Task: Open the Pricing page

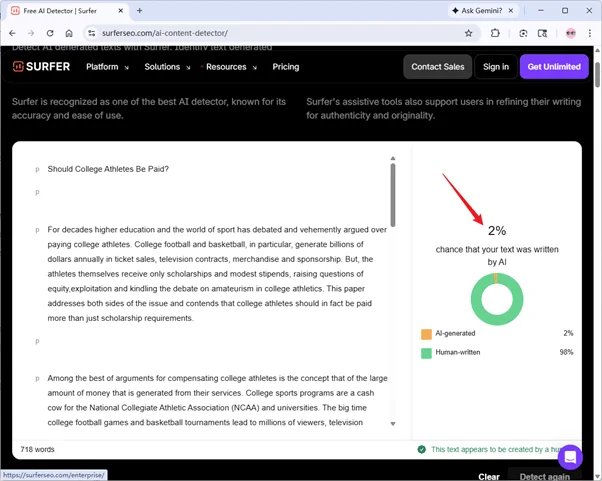Action: [285, 67]
